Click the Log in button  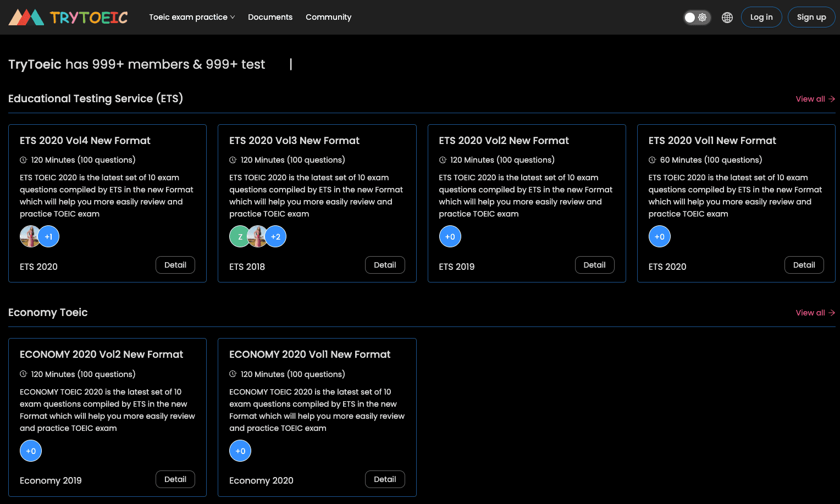click(x=761, y=17)
